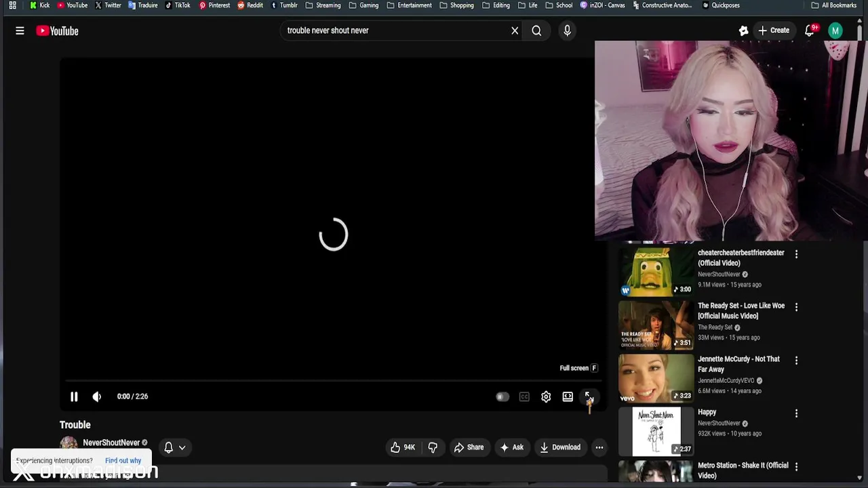Open the notifications bell
The image size is (868, 488).
[810, 30]
